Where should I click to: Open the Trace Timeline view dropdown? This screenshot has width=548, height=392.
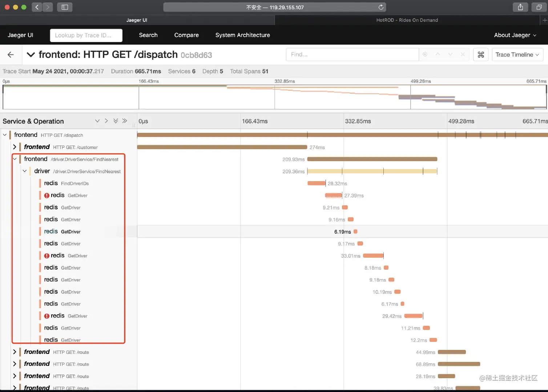coord(517,54)
